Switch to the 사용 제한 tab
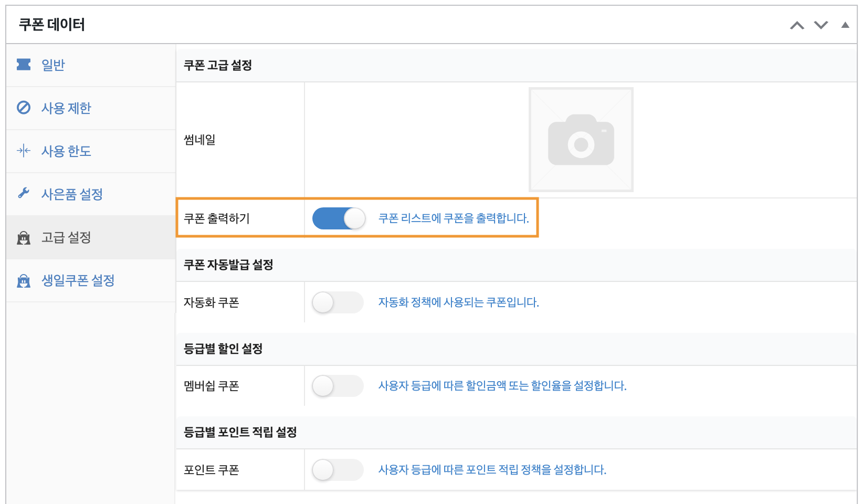 click(66, 108)
